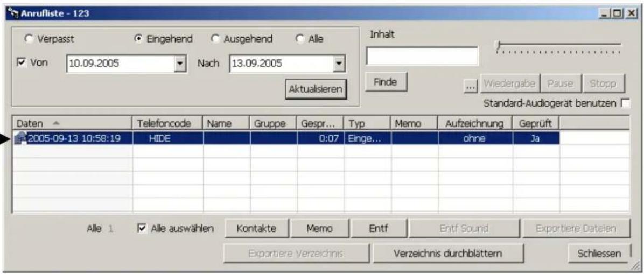Select the Ausgehend radio button

[x=215, y=39]
